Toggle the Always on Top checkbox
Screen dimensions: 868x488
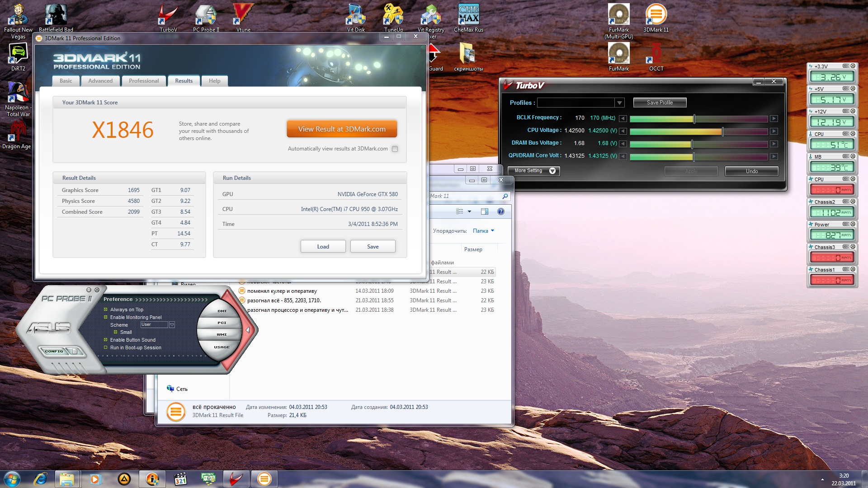pyautogui.click(x=106, y=310)
